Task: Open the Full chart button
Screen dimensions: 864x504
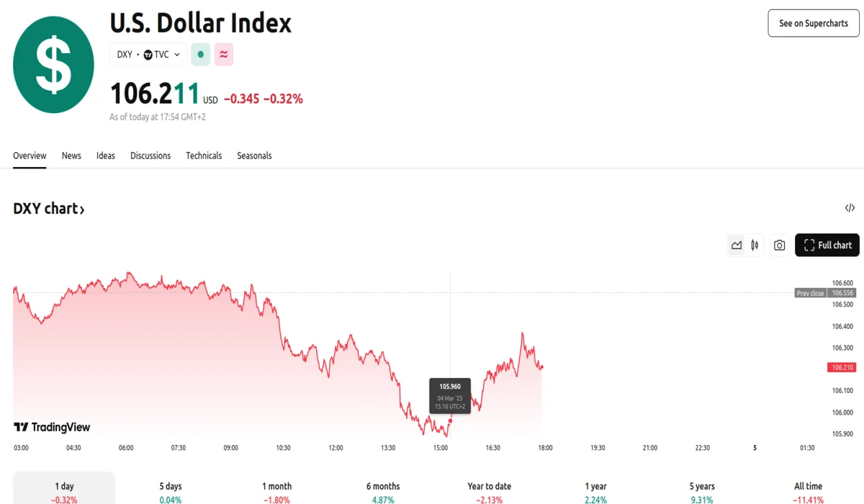Action: pos(827,246)
